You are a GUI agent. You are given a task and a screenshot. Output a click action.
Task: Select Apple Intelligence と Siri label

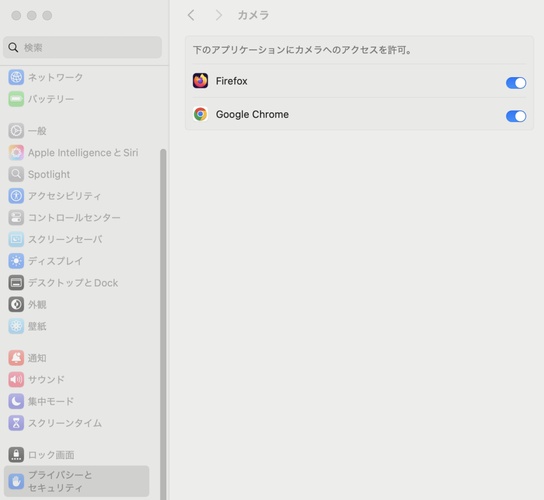click(x=83, y=153)
